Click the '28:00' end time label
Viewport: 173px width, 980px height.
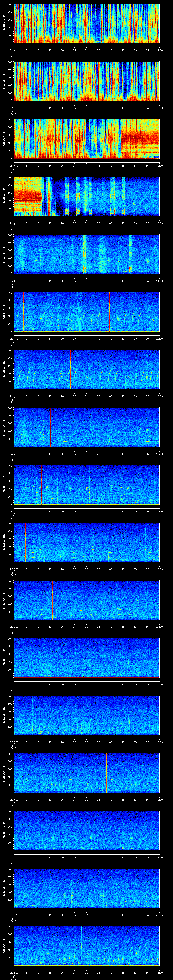click(160, 684)
